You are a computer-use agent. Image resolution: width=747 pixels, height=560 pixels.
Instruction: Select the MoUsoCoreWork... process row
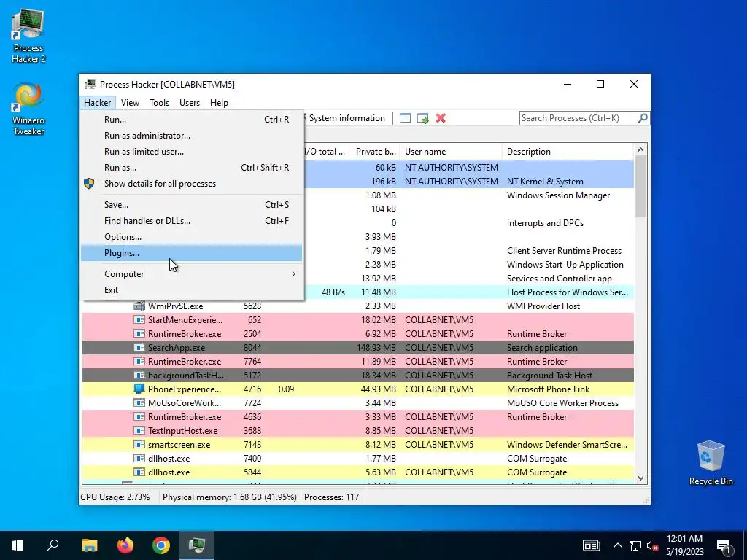click(x=357, y=402)
